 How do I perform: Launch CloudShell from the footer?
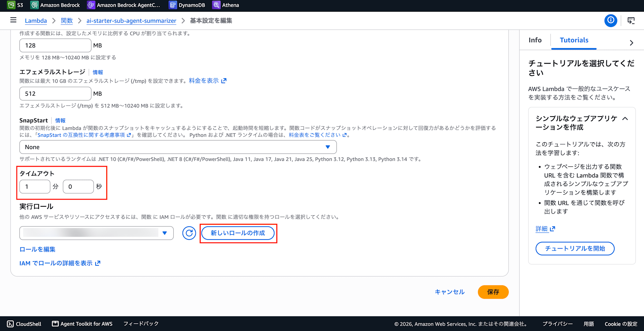(x=24, y=324)
